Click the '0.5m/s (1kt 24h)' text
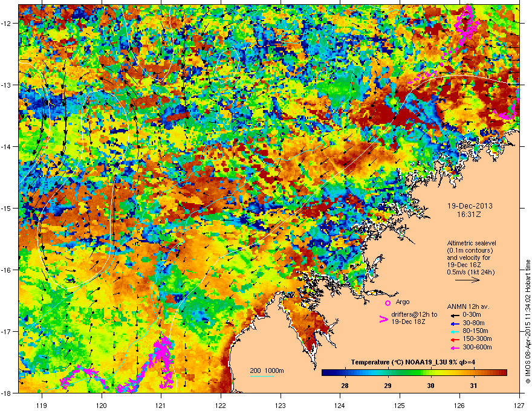This screenshot has width=532, height=411. point(471,272)
